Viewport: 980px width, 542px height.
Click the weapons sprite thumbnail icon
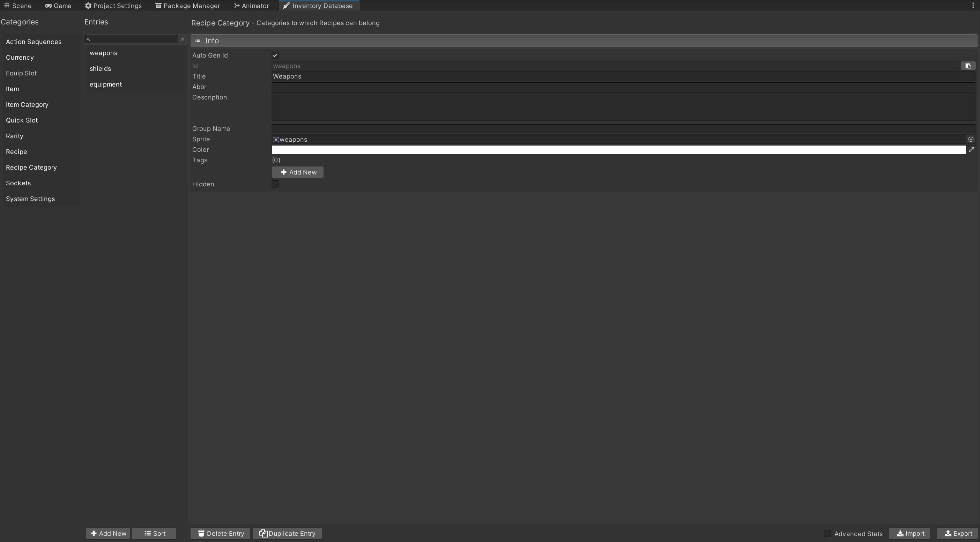[276, 140]
